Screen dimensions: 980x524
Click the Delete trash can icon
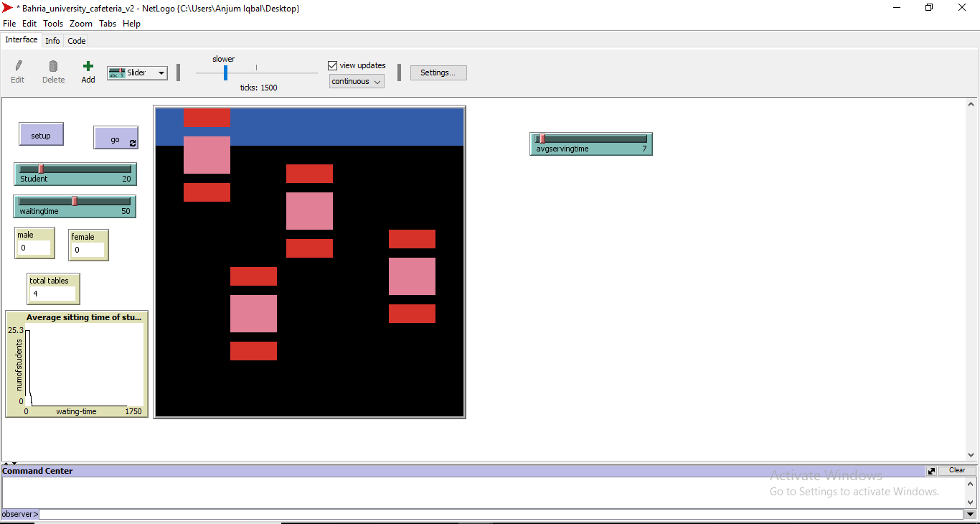coord(53,66)
